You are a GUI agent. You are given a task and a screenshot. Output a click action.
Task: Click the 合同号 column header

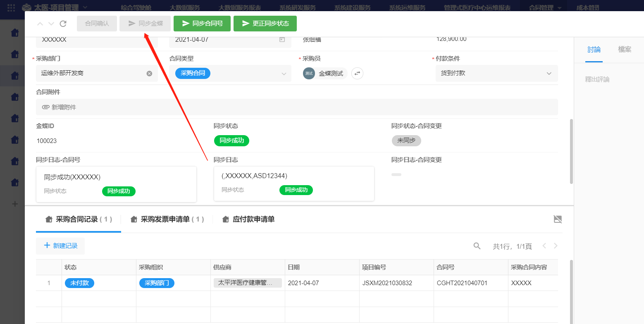tap(471, 267)
